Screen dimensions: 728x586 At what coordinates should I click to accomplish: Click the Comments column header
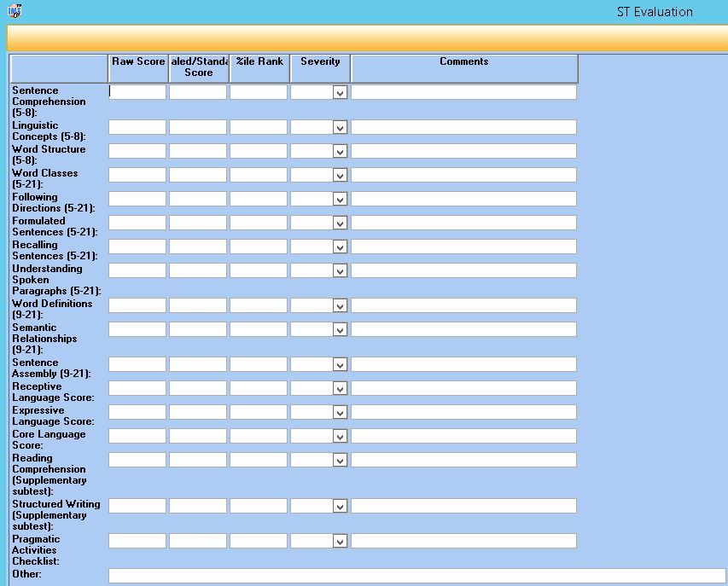tap(464, 69)
